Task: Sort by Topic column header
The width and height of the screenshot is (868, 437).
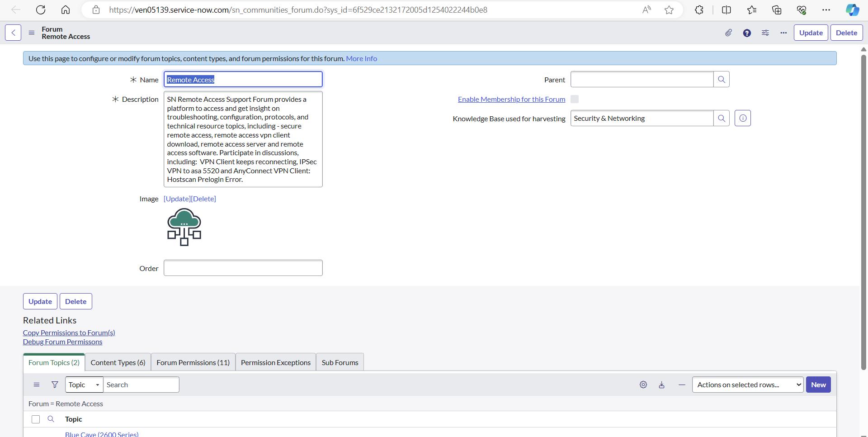Action: point(74,419)
